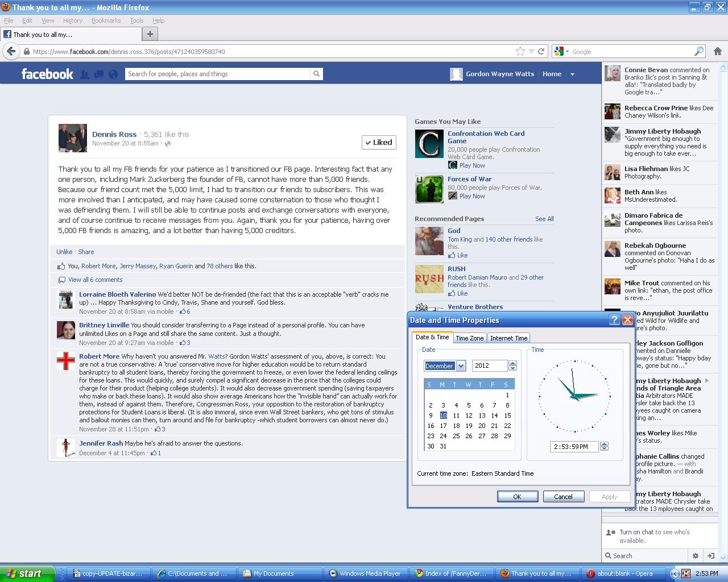Click year stepper next to 2012

pos(512,366)
